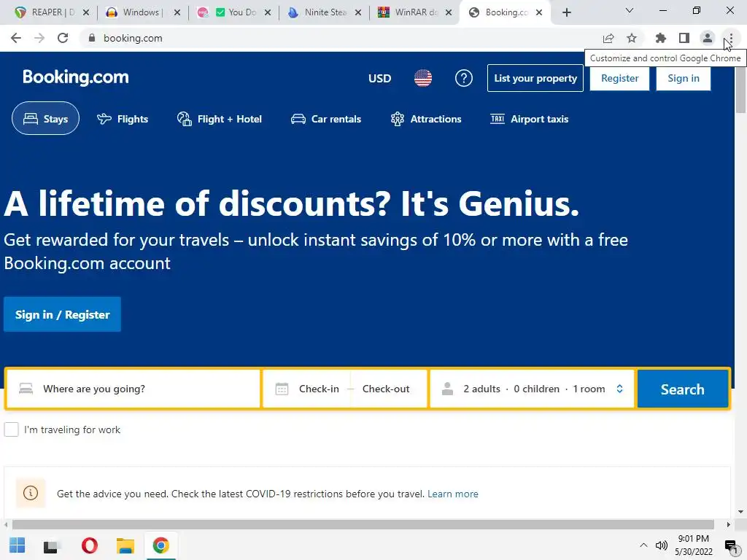The width and height of the screenshot is (747, 560).
Task: Click the calendar icon in date field
Action: pyautogui.click(x=282, y=389)
